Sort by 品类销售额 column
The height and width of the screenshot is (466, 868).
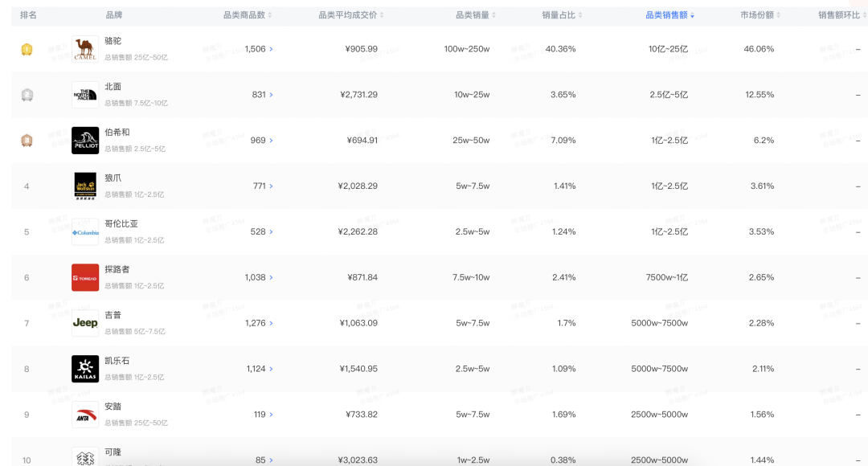click(x=669, y=15)
